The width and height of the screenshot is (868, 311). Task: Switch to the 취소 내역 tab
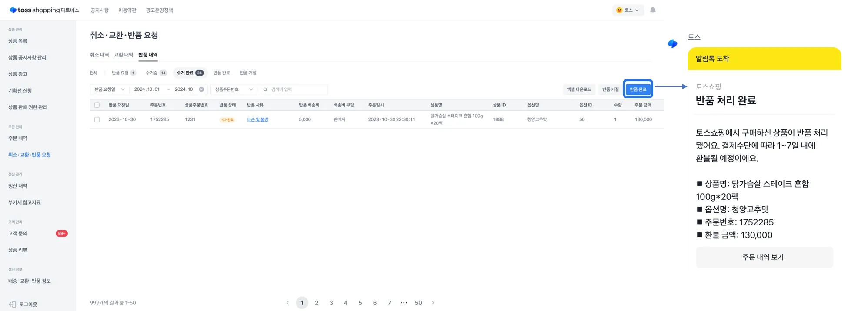[99, 55]
